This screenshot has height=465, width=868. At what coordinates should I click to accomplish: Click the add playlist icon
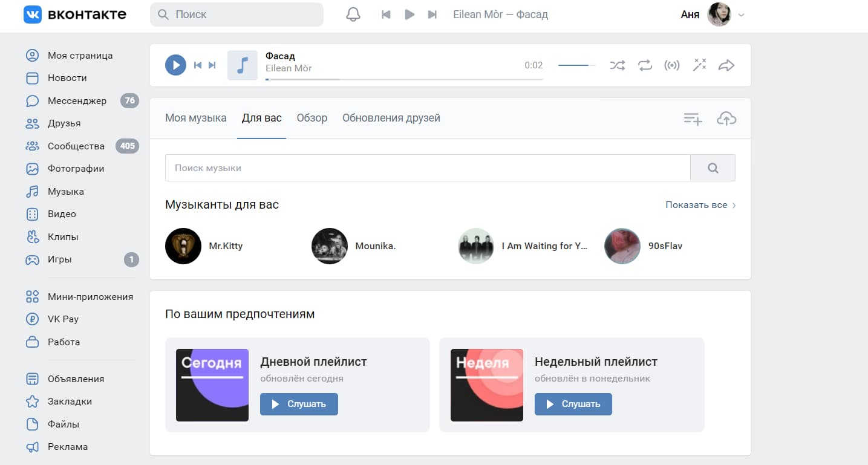pos(693,119)
